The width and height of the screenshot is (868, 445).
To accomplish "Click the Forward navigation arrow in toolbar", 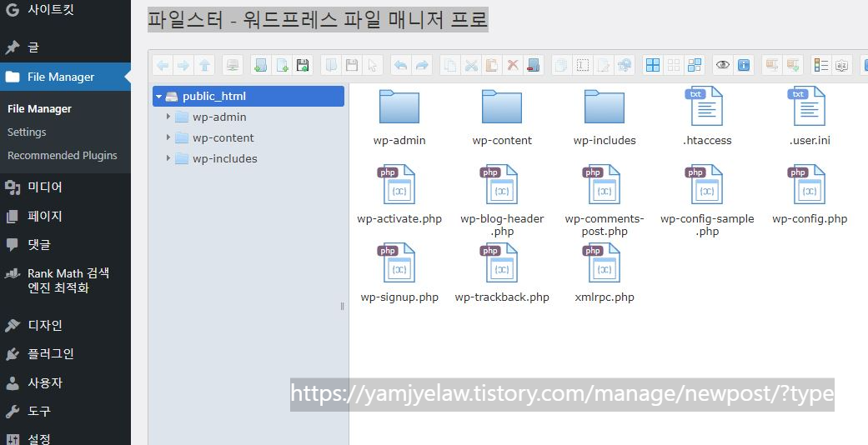I will tap(183, 65).
